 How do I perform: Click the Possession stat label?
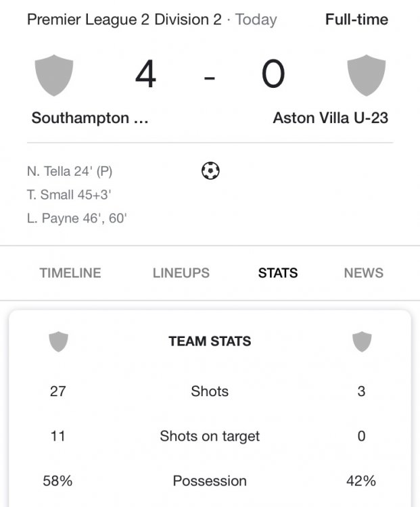tap(210, 481)
